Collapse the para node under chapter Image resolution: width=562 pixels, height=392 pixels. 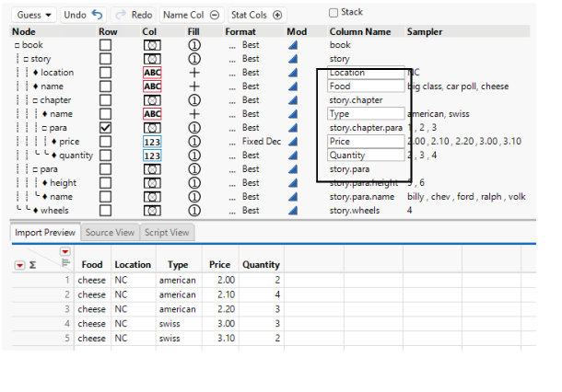pyautogui.click(x=44, y=128)
